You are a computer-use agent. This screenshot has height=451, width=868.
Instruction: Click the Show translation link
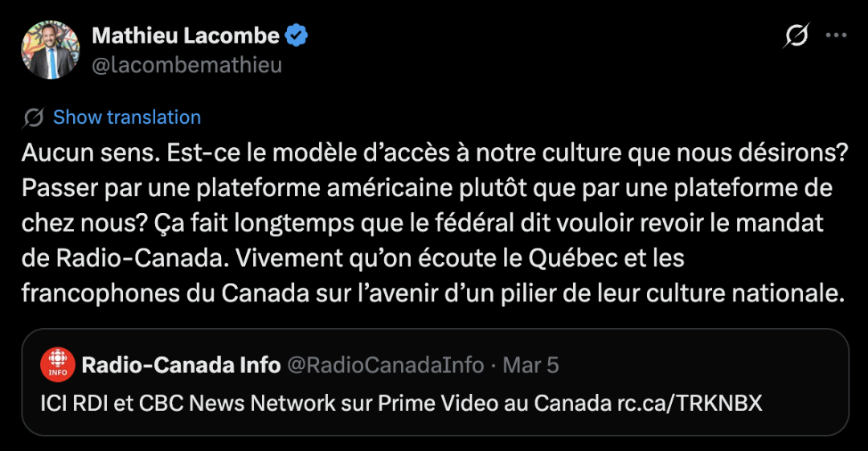(x=127, y=117)
